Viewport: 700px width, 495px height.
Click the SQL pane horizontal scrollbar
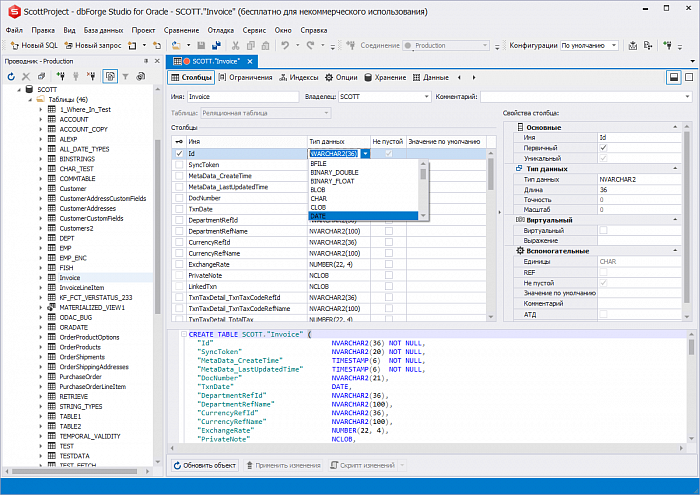(426, 448)
